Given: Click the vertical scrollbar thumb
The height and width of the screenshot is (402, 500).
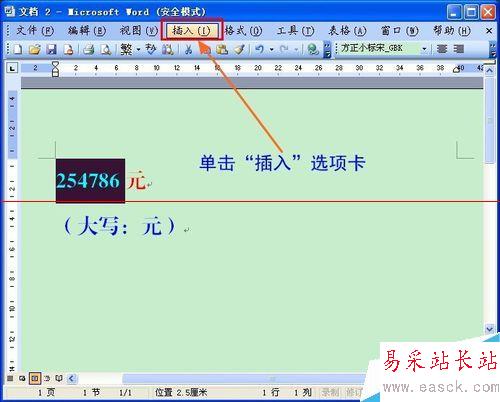Looking at the screenshot, I should point(490,120).
